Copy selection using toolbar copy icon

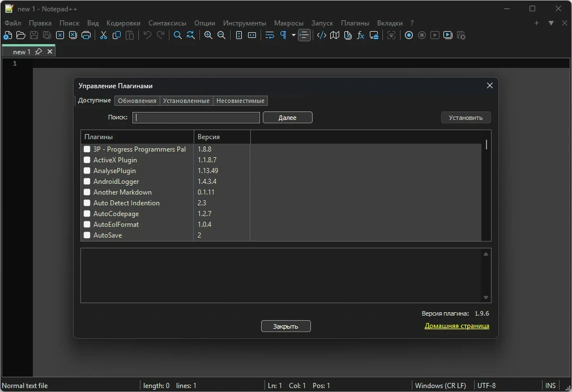click(x=117, y=35)
